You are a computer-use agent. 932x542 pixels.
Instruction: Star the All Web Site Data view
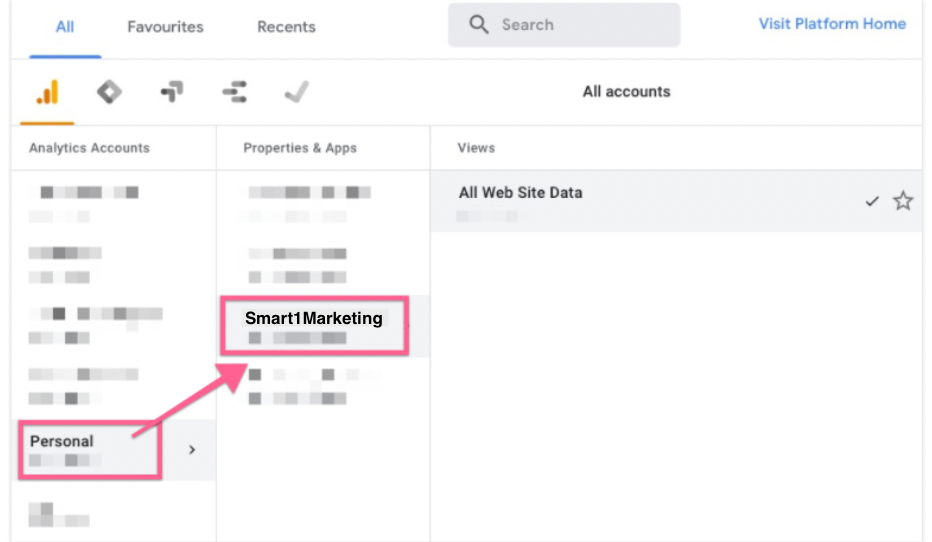click(903, 202)
